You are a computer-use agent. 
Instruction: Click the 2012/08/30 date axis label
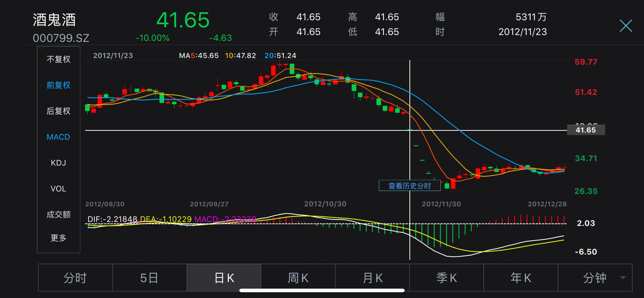coord(105,204)
